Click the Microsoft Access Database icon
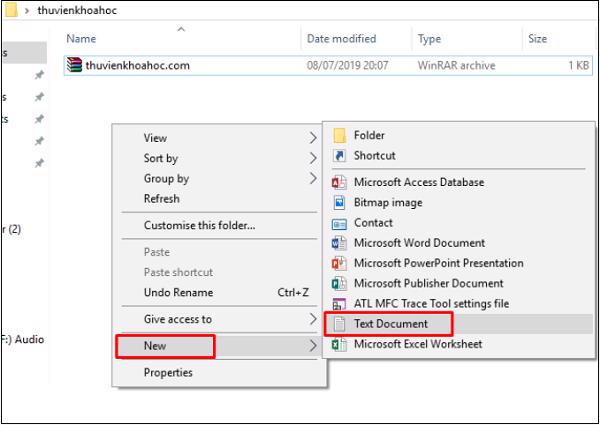The width and height of the screenshot is (600, 425). point(339,182)
